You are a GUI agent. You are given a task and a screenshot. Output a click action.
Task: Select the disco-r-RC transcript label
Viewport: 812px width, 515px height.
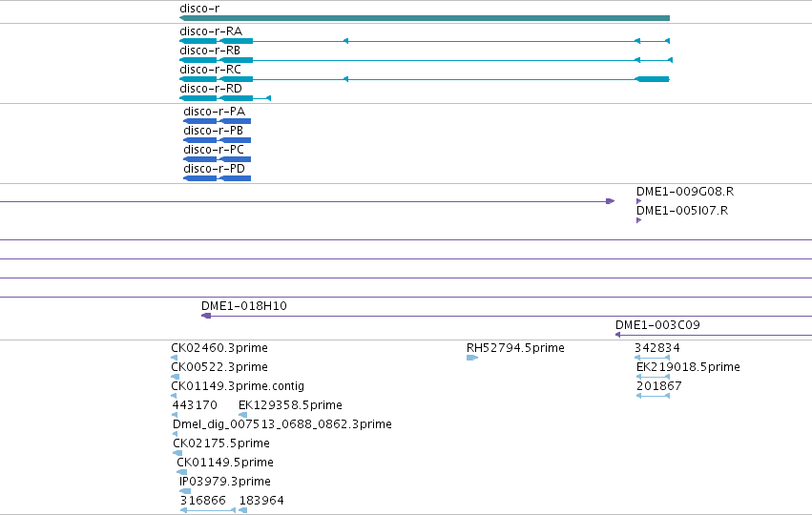[210, 70]
